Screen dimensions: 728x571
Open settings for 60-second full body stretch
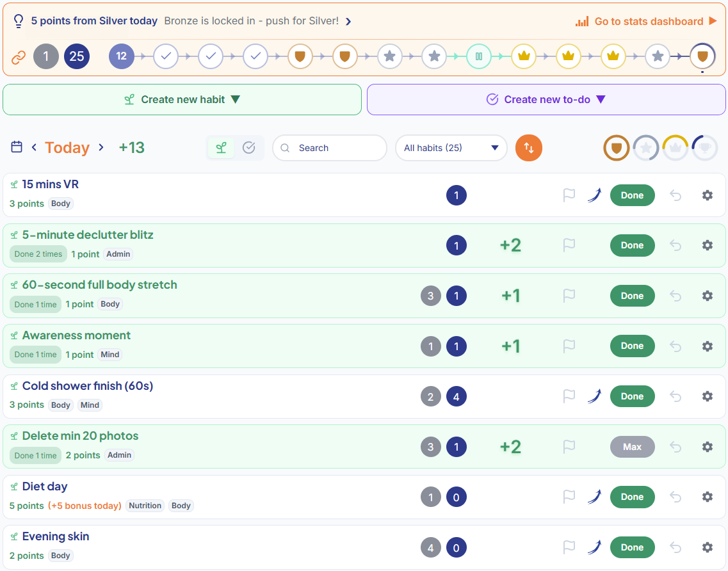tap(707, 296)
